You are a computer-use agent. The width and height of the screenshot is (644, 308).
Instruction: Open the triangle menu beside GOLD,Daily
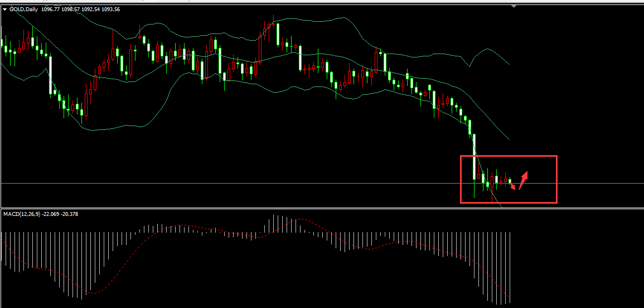pos(5,9)
